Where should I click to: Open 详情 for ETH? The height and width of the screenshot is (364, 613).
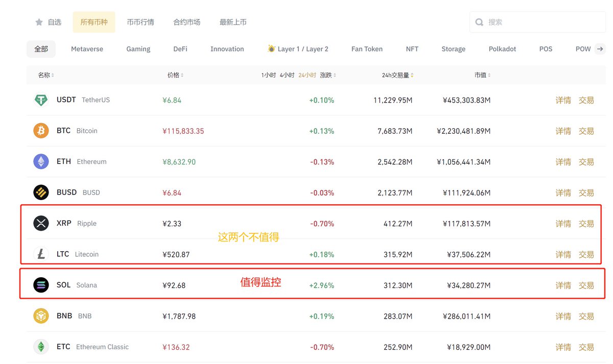coord(563,162)
